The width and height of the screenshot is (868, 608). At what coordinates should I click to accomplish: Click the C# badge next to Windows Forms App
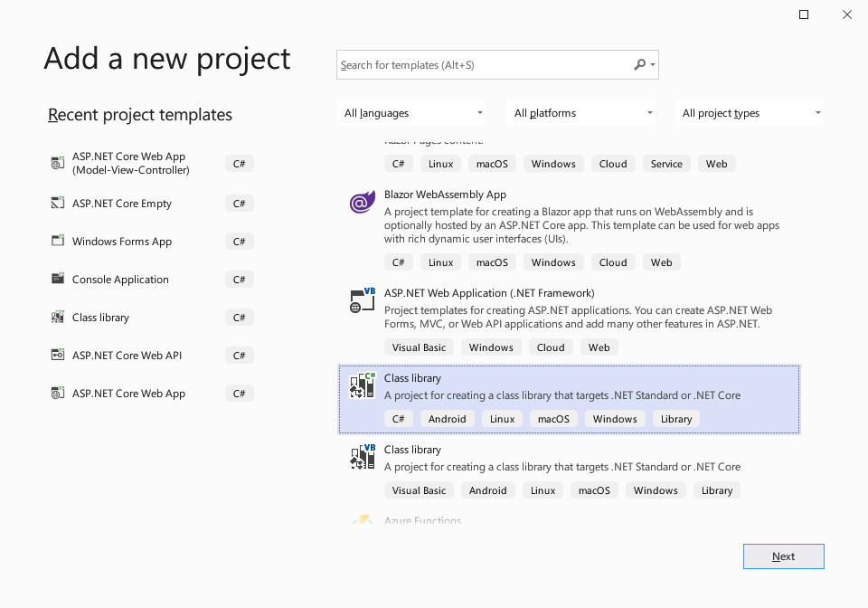(239, 242)
